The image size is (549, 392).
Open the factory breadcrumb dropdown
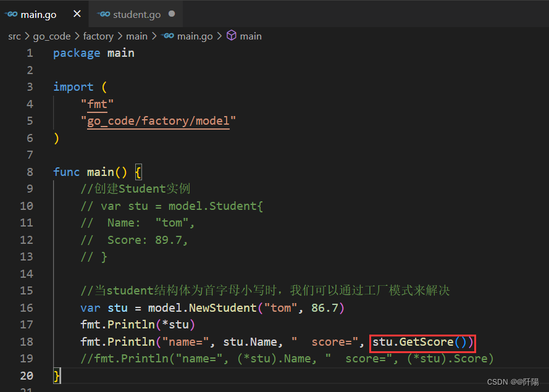coord(98,36)
